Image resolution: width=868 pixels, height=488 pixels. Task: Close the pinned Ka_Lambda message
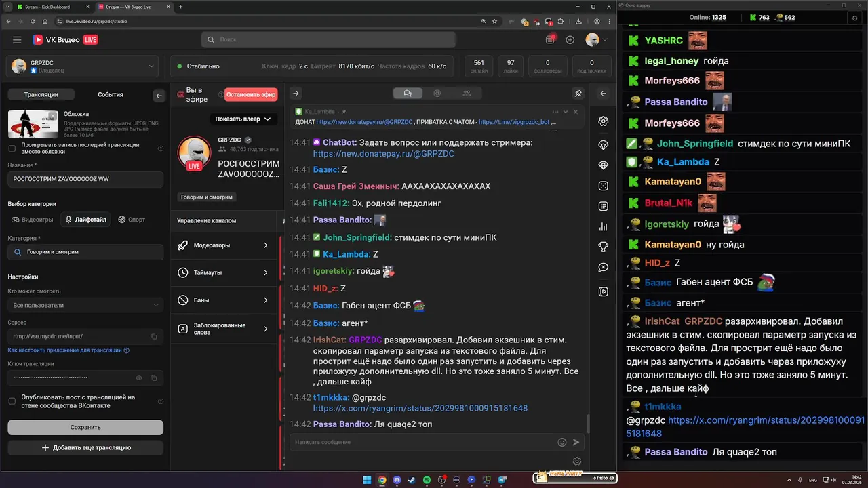pyautogui.click(x=576, y=112)
